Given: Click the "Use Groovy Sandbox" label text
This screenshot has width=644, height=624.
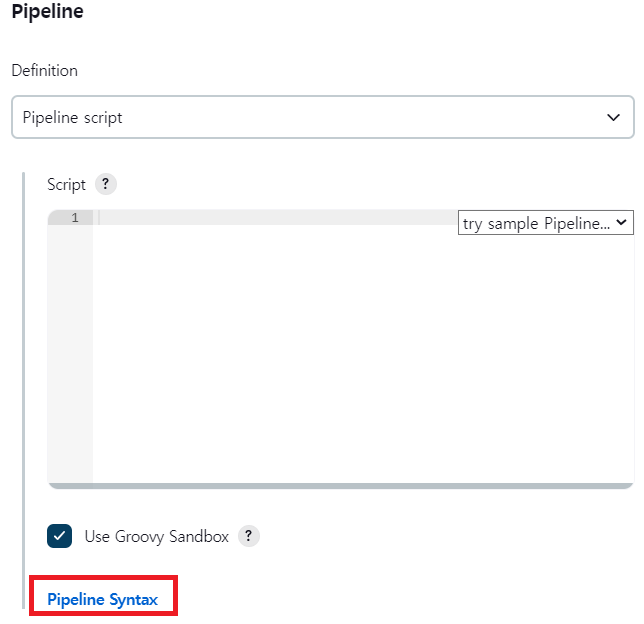Looking at the screenshot, I should (x=157, y=537).
